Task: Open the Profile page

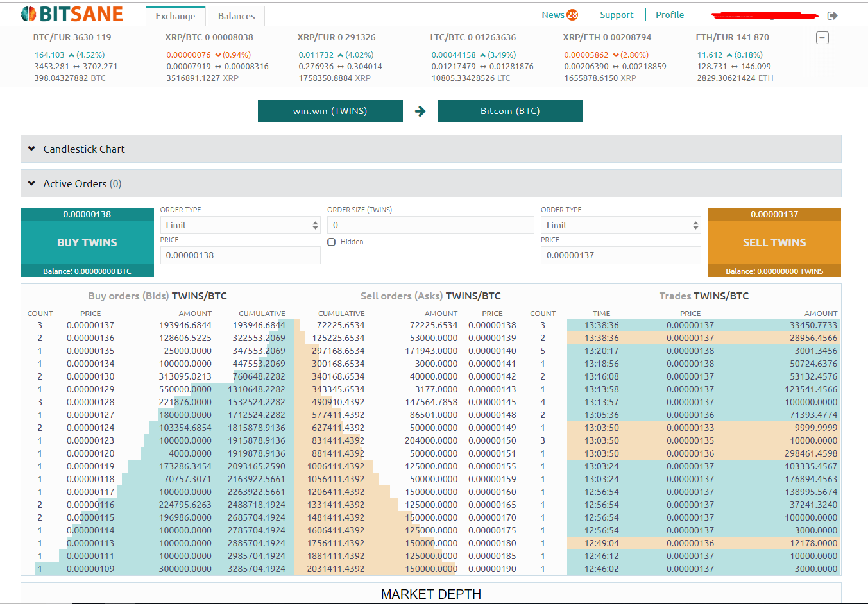Action: pos(670,14)
